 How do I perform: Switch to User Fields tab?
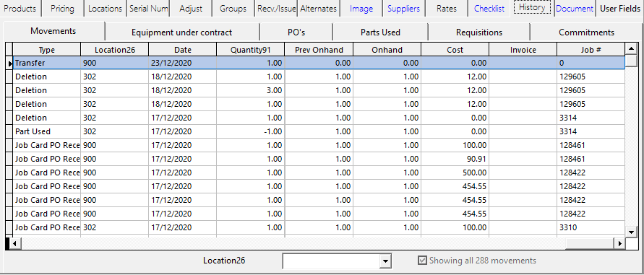tap(620, 9)
